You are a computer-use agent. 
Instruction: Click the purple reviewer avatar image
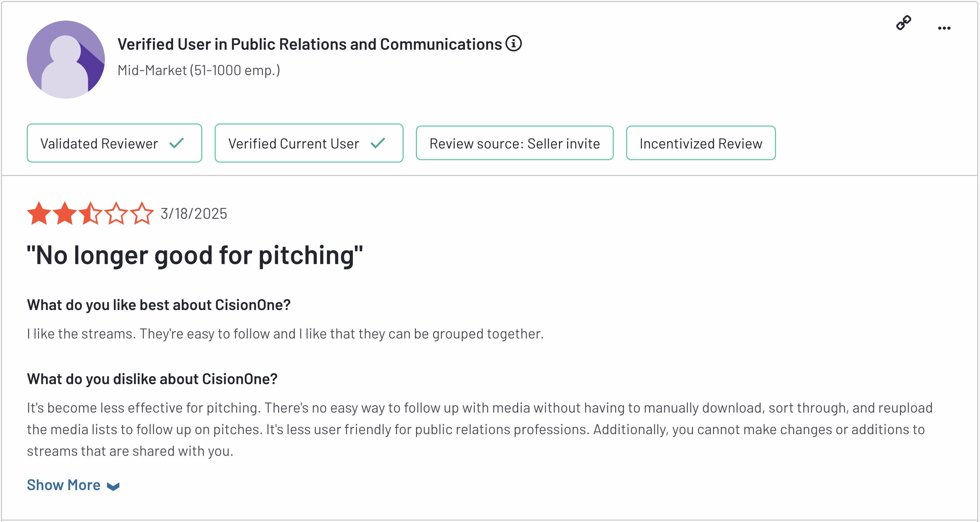pos(66,60)
